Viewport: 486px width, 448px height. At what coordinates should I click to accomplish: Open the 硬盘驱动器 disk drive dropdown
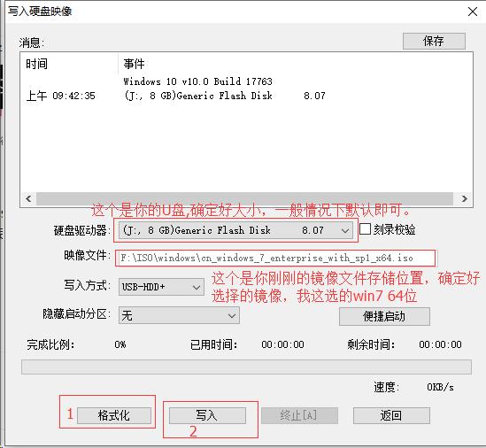coord(235,230)
